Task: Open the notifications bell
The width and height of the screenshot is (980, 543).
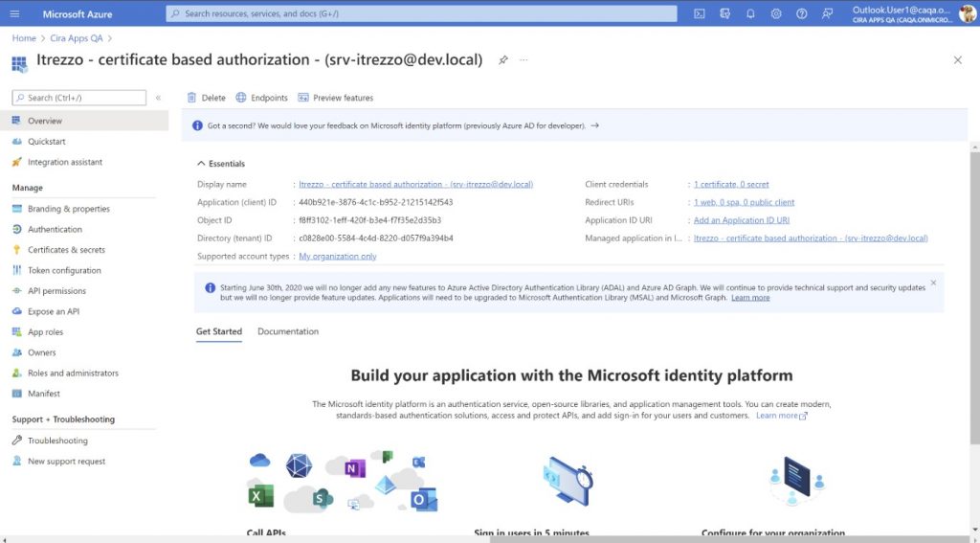Action: (750, 13)
